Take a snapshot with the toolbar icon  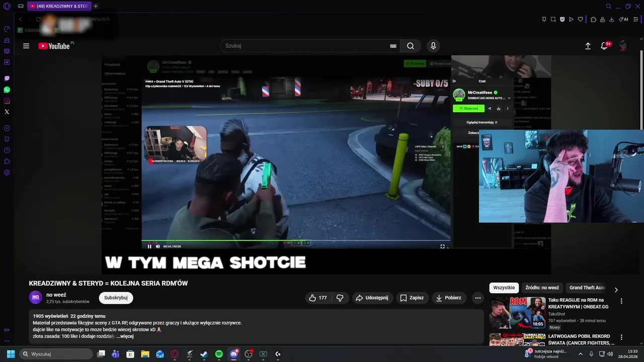pyautogui.click(x=553, y=20)
